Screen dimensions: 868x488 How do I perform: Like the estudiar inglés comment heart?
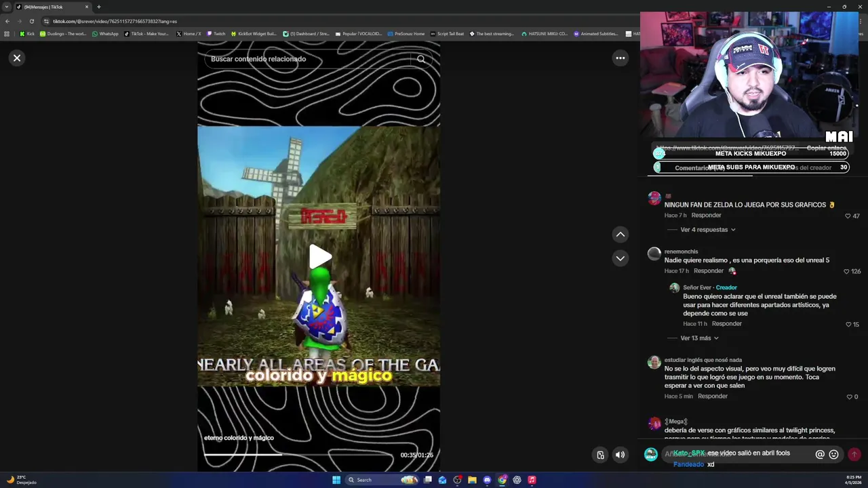coord(849,397)
